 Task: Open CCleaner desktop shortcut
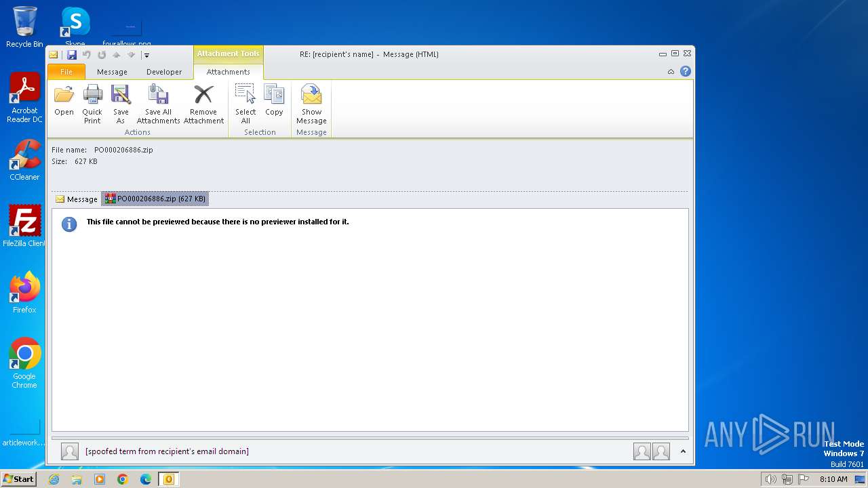[24, 159]
